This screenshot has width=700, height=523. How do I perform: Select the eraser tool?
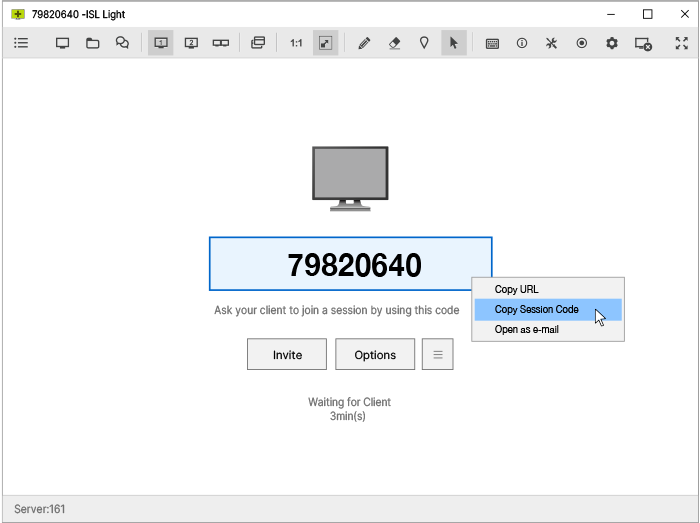[x=394, y=44]
